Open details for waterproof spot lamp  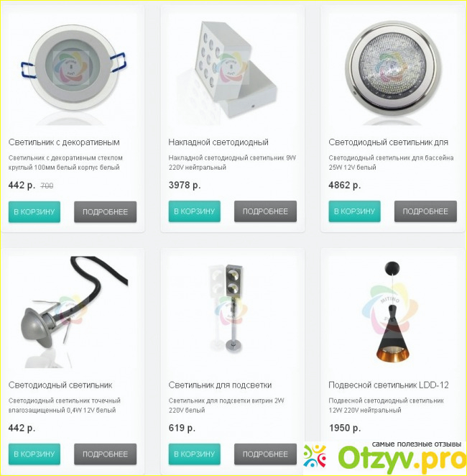pos(105,454)
